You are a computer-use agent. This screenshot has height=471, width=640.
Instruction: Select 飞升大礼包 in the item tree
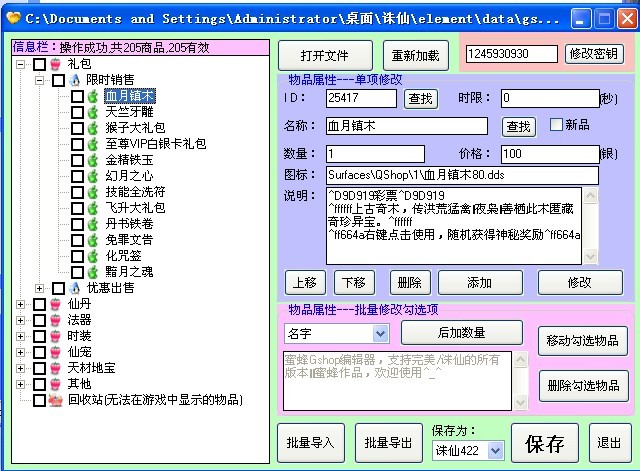(135, 208)
